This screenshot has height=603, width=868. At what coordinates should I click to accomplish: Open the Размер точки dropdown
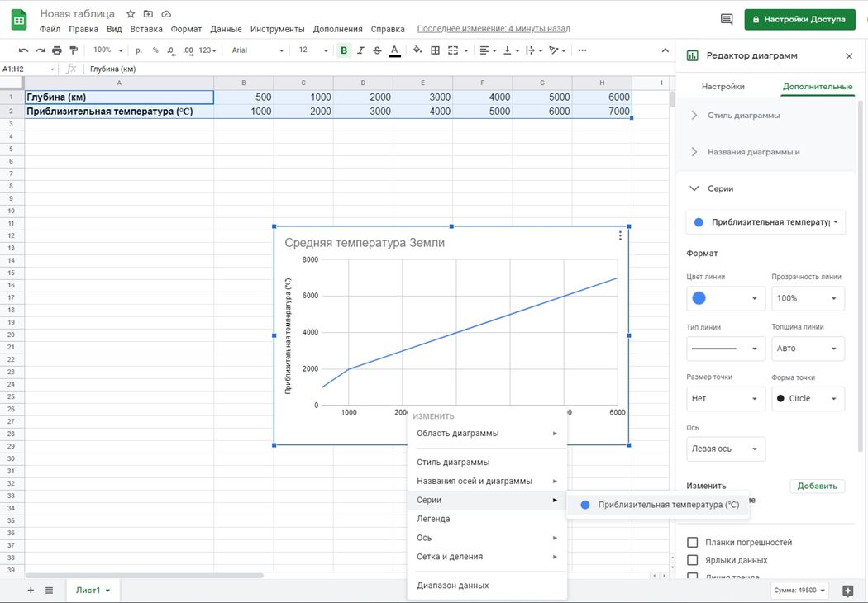pos(726,399)
